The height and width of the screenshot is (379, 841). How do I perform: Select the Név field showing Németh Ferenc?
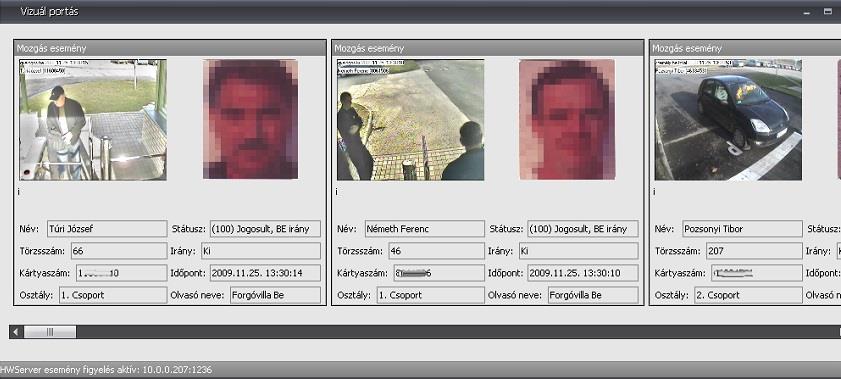425,229
